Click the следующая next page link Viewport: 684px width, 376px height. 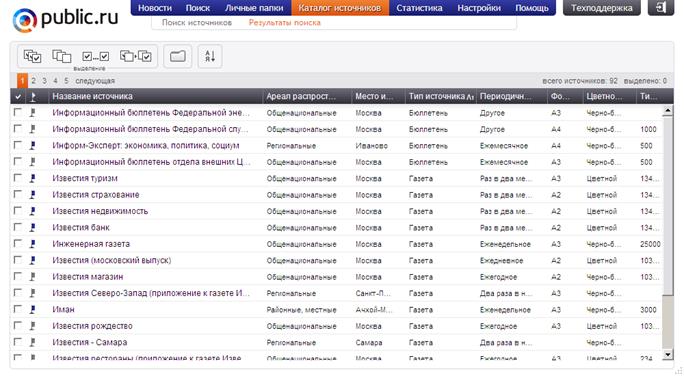click(95, 81)
